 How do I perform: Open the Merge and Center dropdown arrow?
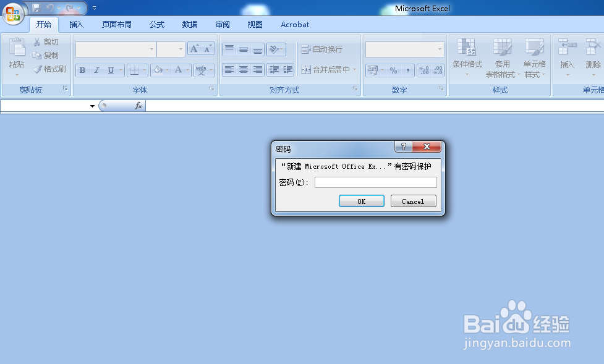coord(354,70)
